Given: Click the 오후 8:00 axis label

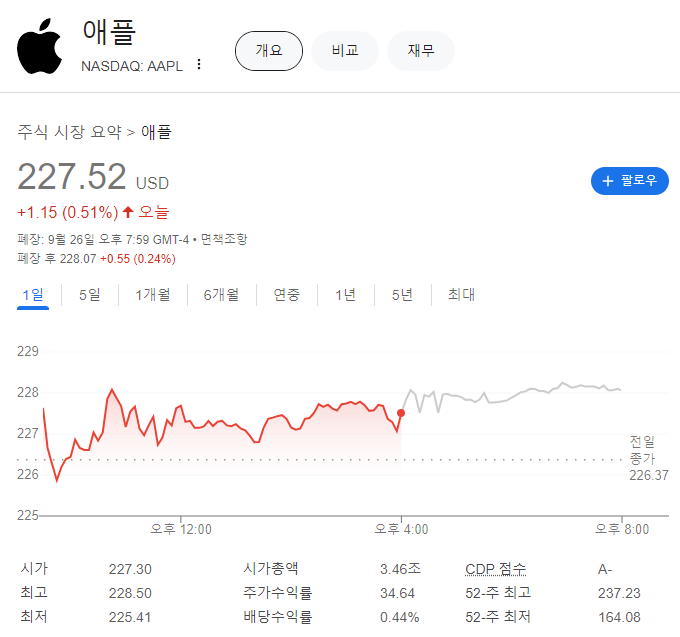Looking at the screenshot, I should point(622,529).
